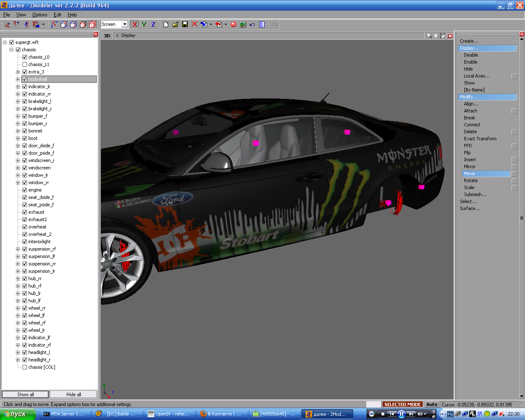The height and width of the screenshot is (420, 525).
Task: Enable the chassis_L1 checkbox
Action: (25, 64)
